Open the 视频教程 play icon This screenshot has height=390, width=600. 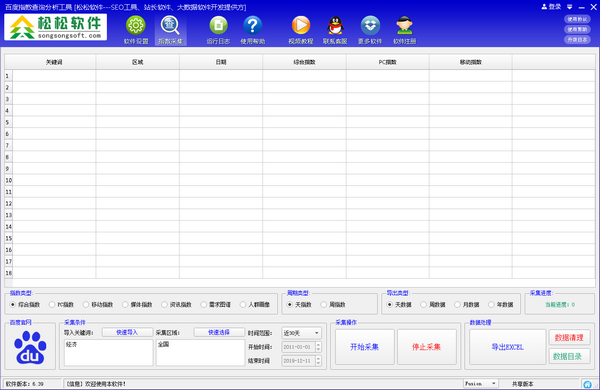pyautogui.click(x=301, y=26)
